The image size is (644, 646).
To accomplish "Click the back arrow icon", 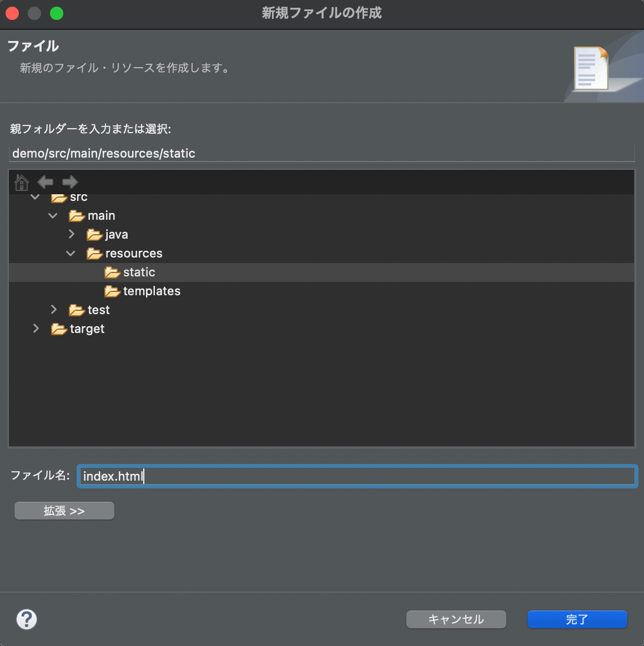I will pos(46,181).
